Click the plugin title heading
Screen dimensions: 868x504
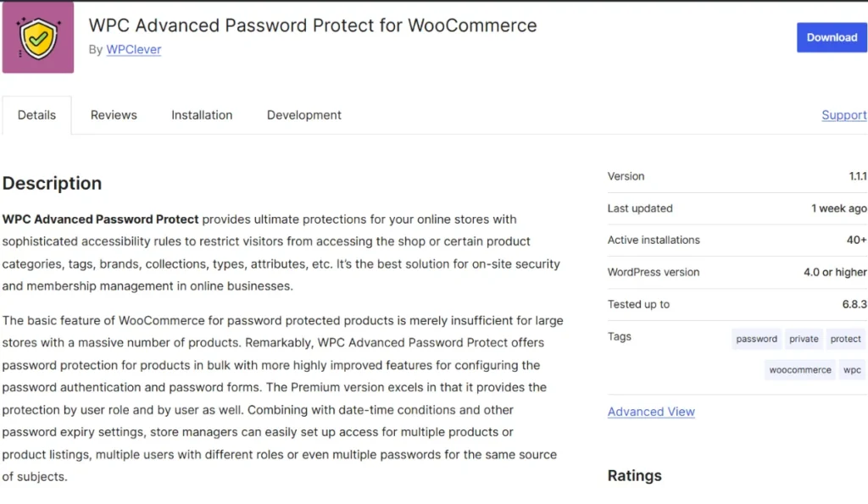pos(312,25)
